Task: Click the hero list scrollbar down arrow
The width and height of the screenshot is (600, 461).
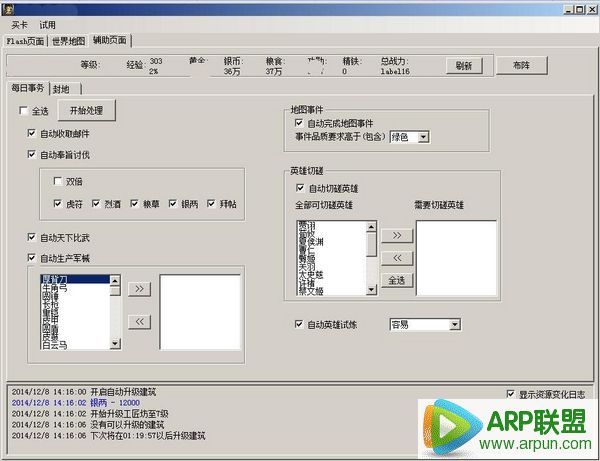Action: 371,289
